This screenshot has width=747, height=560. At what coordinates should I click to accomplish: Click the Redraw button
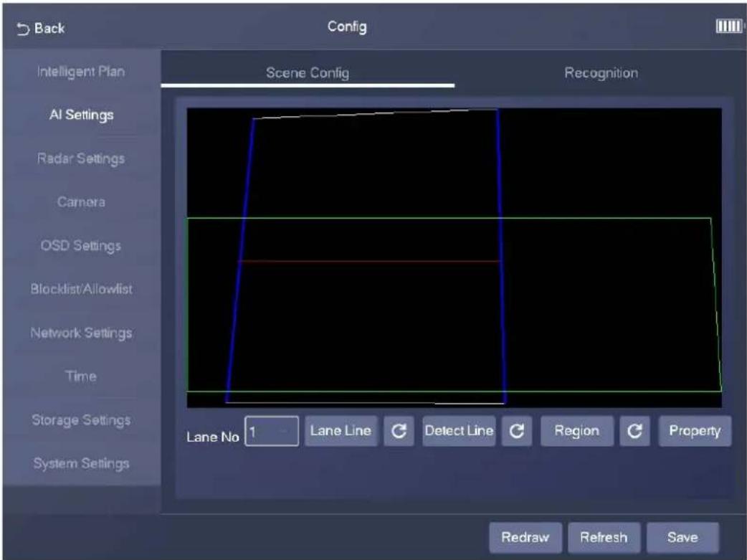525,538
